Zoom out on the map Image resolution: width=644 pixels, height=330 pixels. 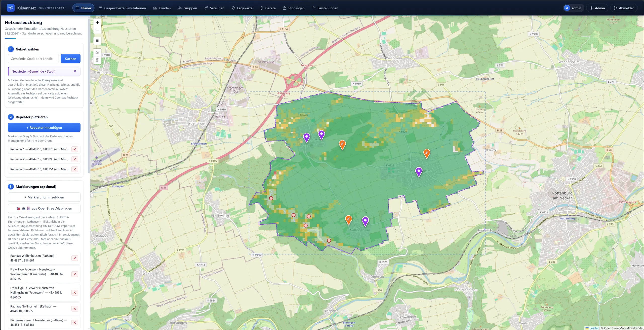(x=97, y=30)
